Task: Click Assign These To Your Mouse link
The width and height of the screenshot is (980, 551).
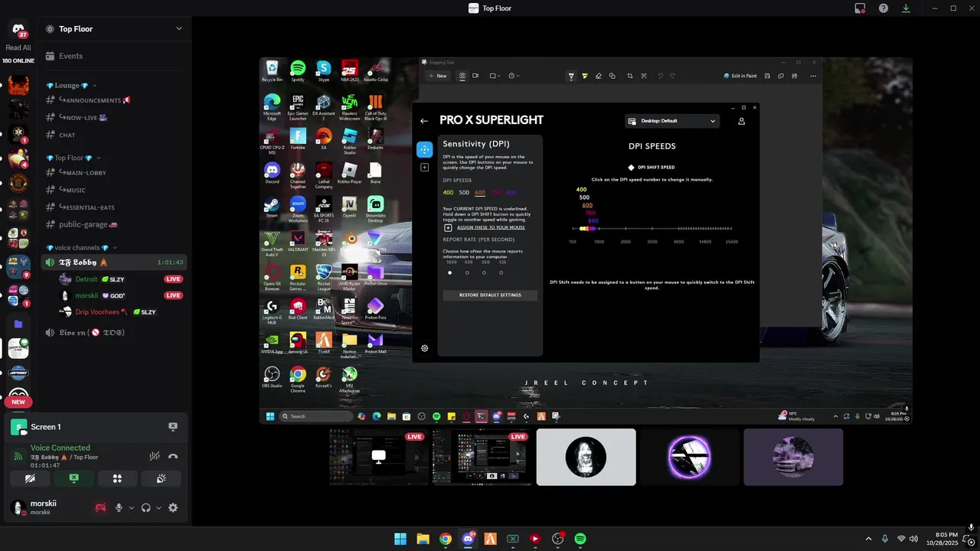Action: point(491,227)
